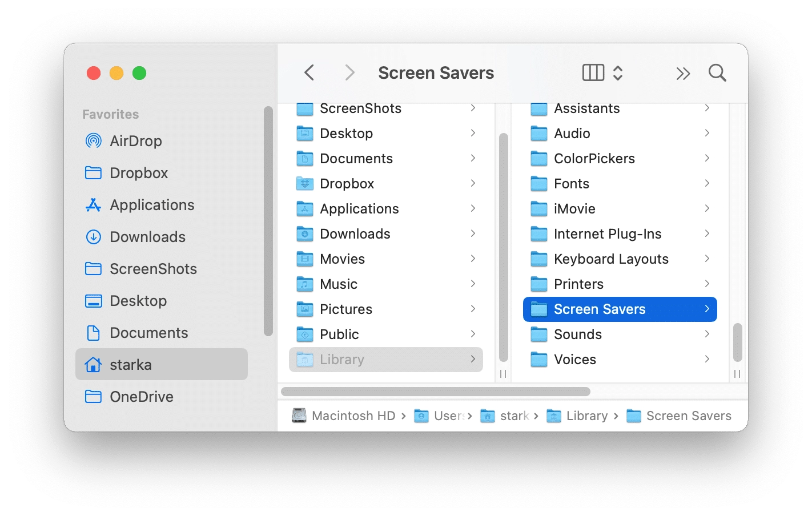
Task: Show more toolbar items via the double chevron
Action: tap(683, 72)
